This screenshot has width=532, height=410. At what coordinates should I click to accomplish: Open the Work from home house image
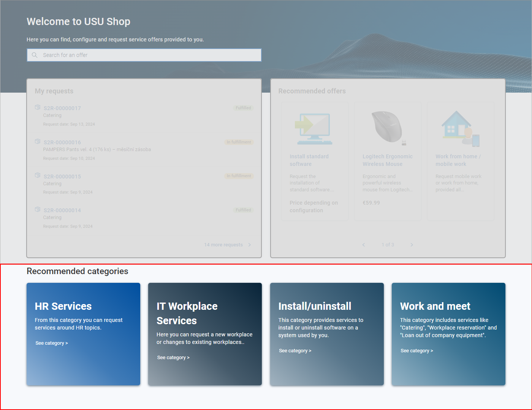(x=460, y=129)
